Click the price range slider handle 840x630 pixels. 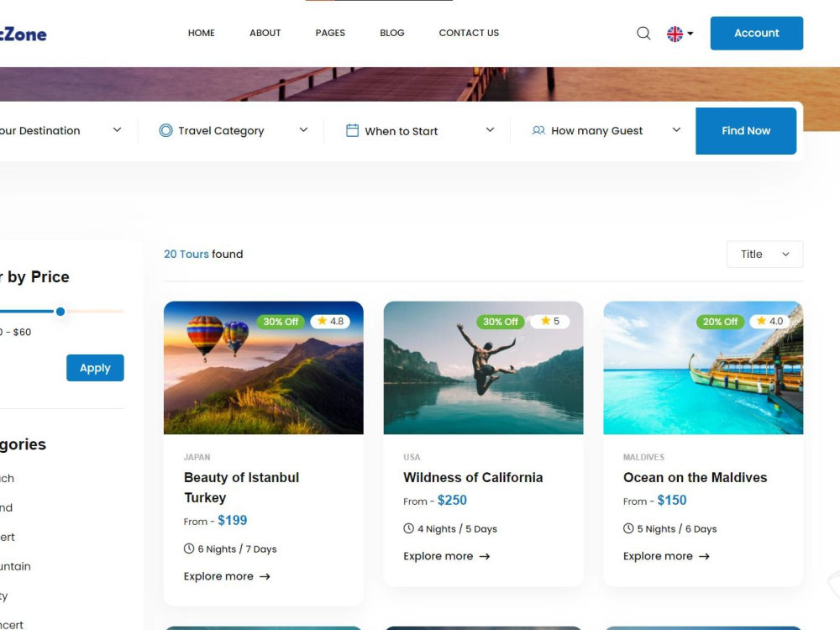point(60,312)
